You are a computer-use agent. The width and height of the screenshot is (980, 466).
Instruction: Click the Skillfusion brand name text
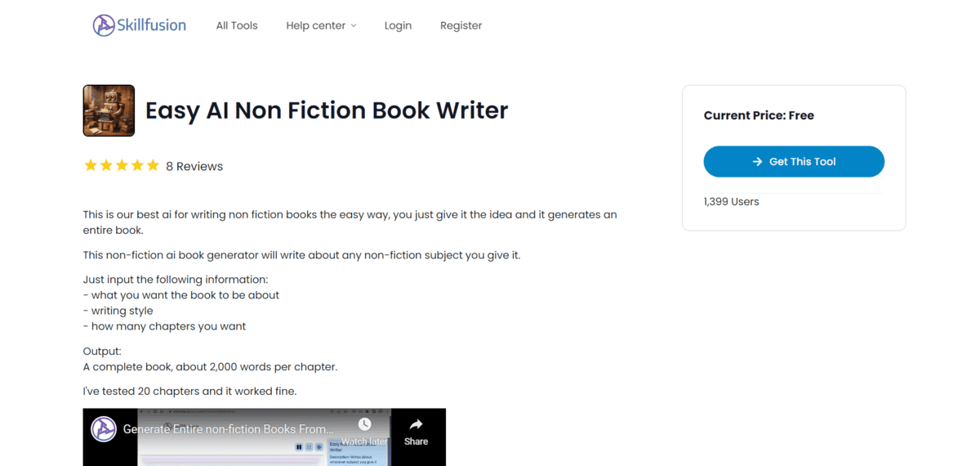point(151,25)
